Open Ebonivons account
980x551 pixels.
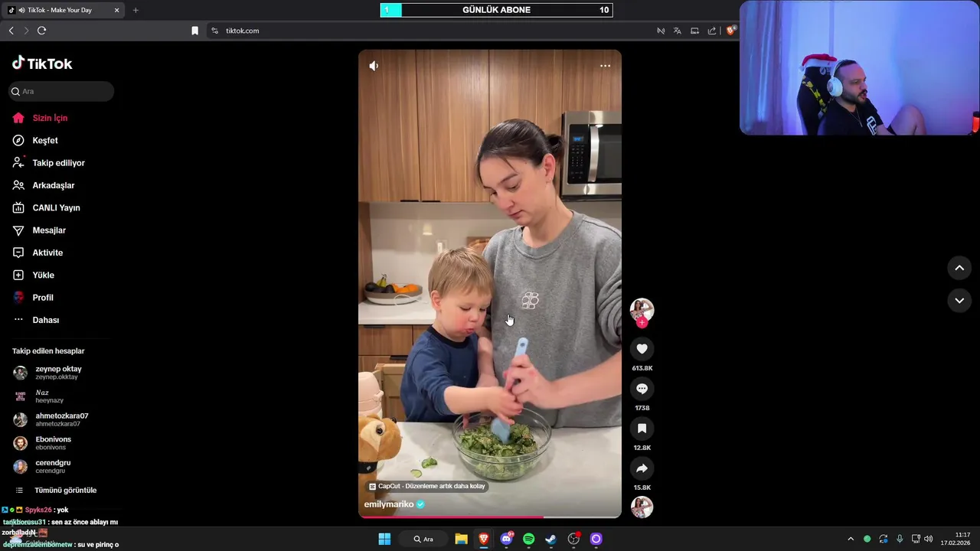tap(53, 443)
